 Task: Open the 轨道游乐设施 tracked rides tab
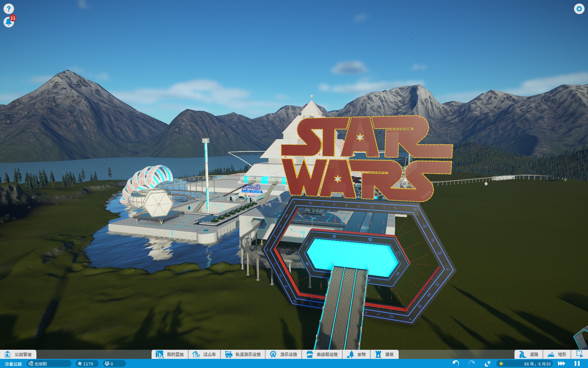coord(243,354)
